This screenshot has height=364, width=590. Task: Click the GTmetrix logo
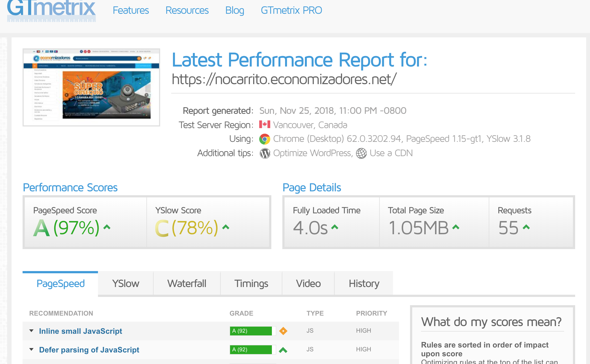point(51,10)
